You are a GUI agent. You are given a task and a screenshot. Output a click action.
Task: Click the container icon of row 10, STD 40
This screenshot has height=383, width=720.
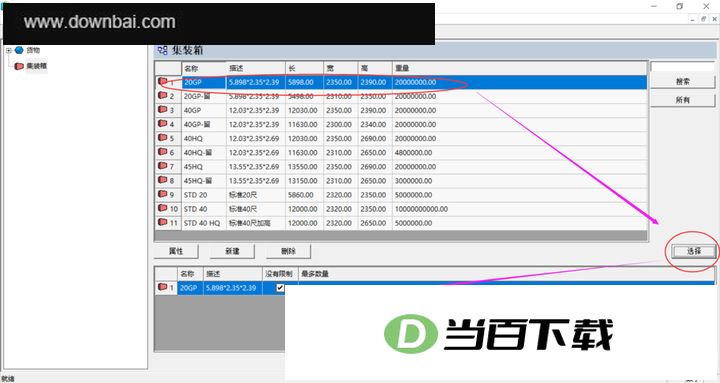point(163,208)
